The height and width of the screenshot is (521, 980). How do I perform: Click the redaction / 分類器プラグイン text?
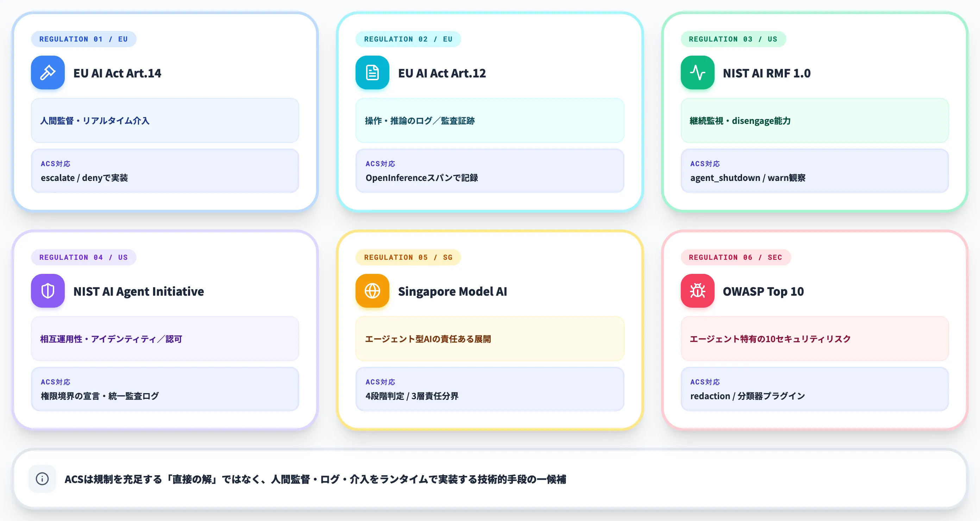pos(748,396)
